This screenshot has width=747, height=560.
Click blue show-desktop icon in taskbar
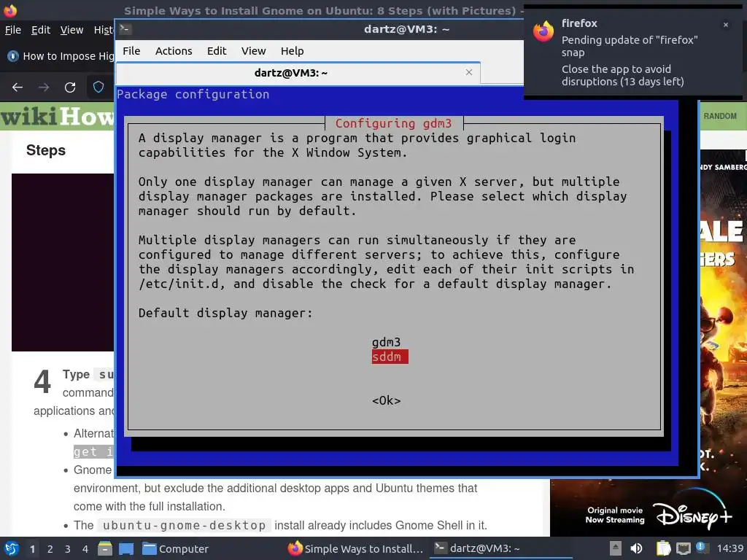[126, 548]
